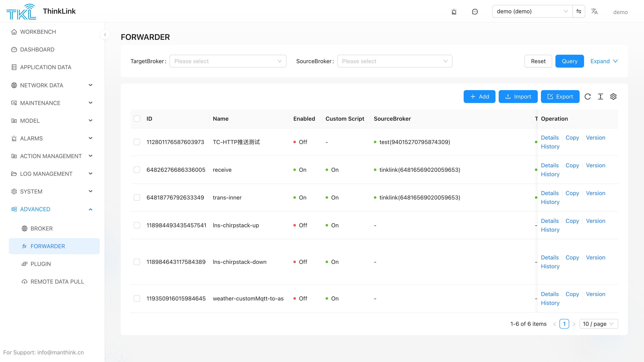Open History for lns-chirpstack-up
This screenshot has height=362, width=644.
pyautogui.click(x=550, y=230)
